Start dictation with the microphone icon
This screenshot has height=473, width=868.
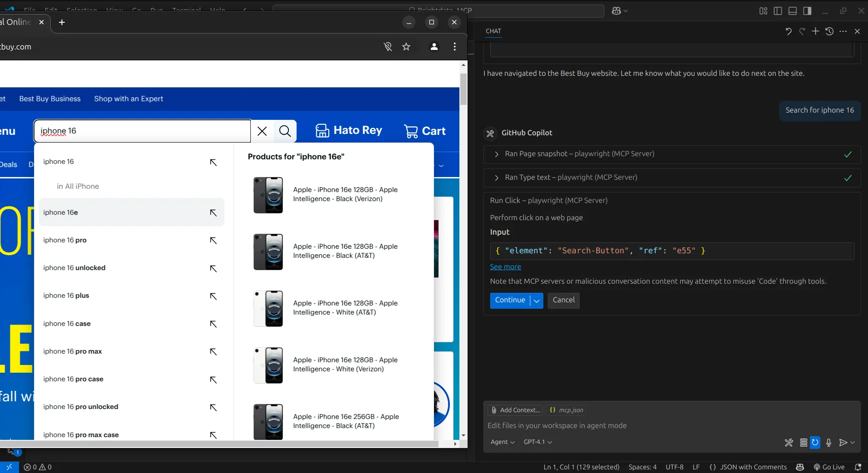(829, 443)
